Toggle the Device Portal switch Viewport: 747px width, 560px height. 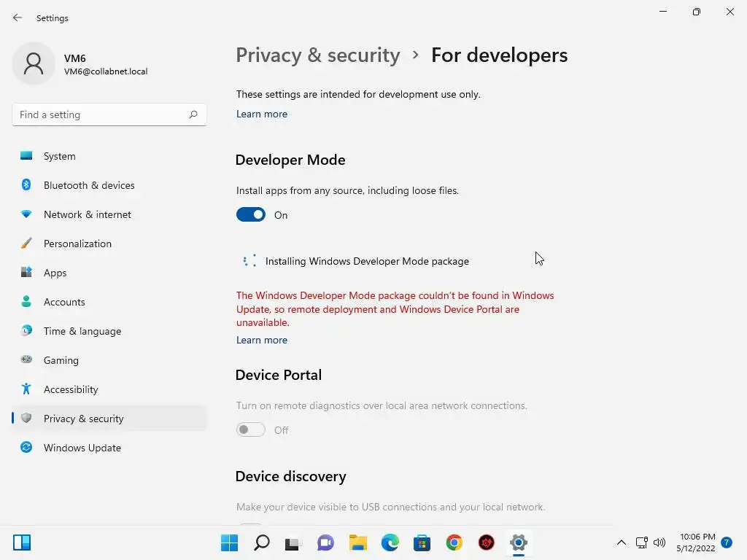(251, 430)
